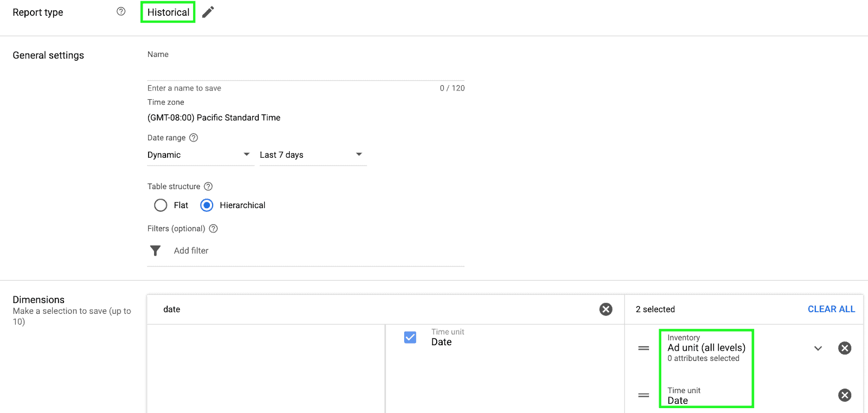Click the Add filter funnel icon

point(156,250)
